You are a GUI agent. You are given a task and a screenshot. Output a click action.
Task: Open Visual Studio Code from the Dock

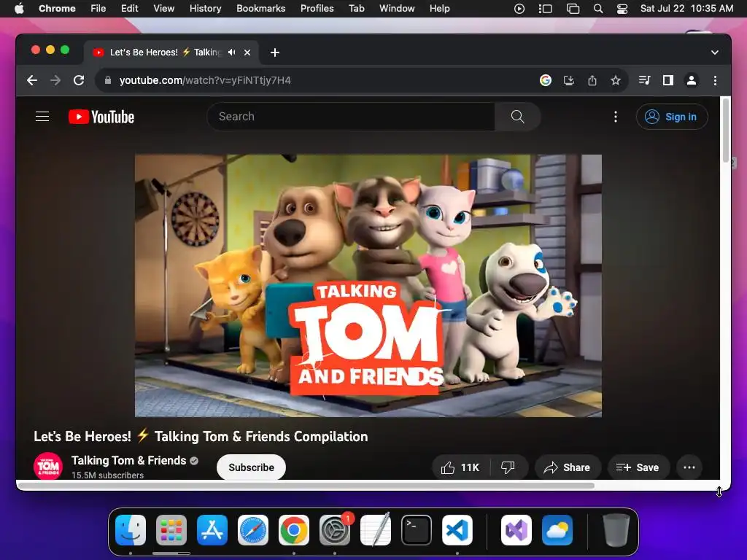pyautogui.click(x=457, y=530)
